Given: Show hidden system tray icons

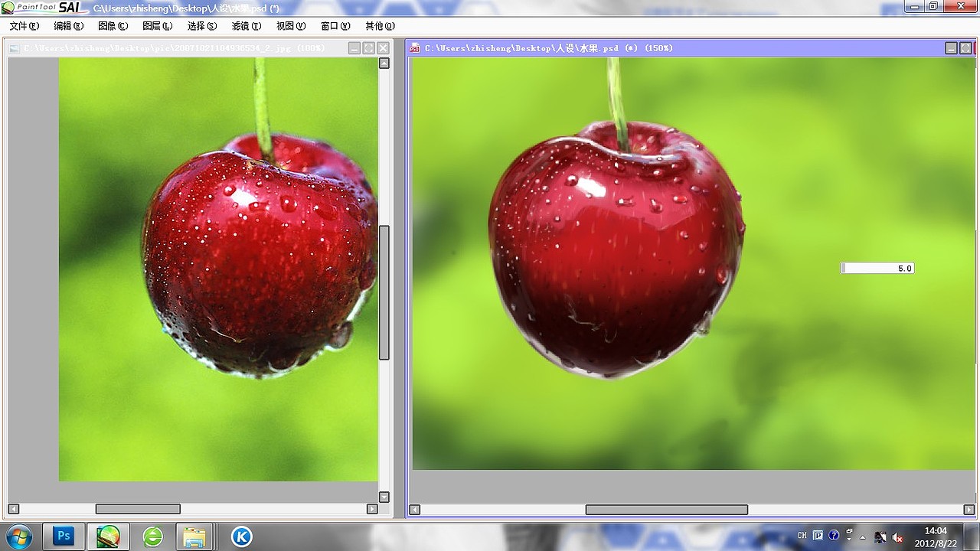Looking at the screenshot, I should (x=863, y=536).
